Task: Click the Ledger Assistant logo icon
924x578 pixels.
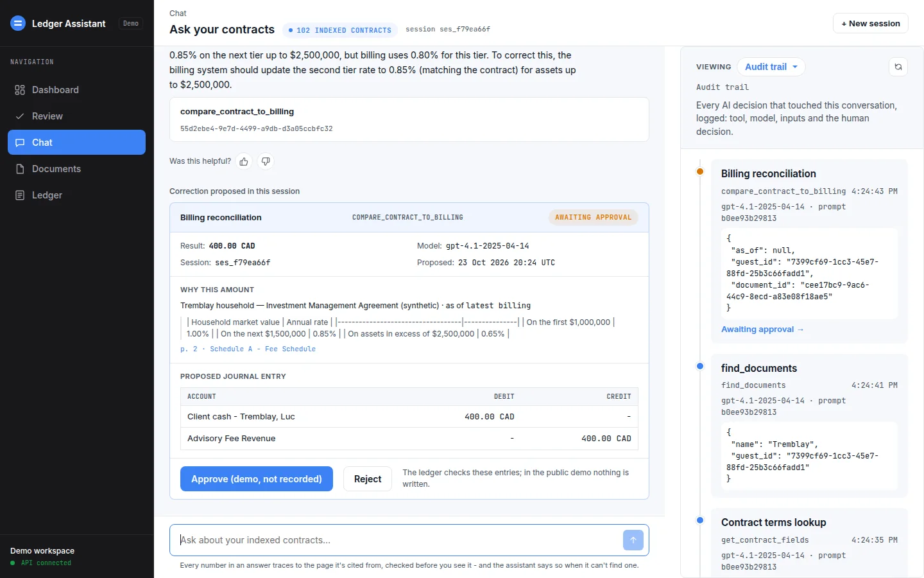Action: 18,23
